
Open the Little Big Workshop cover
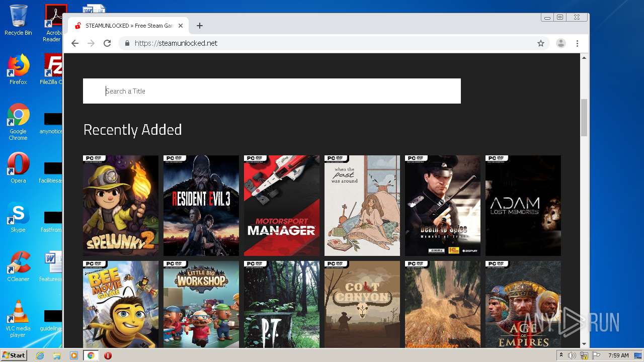point(201,304)
